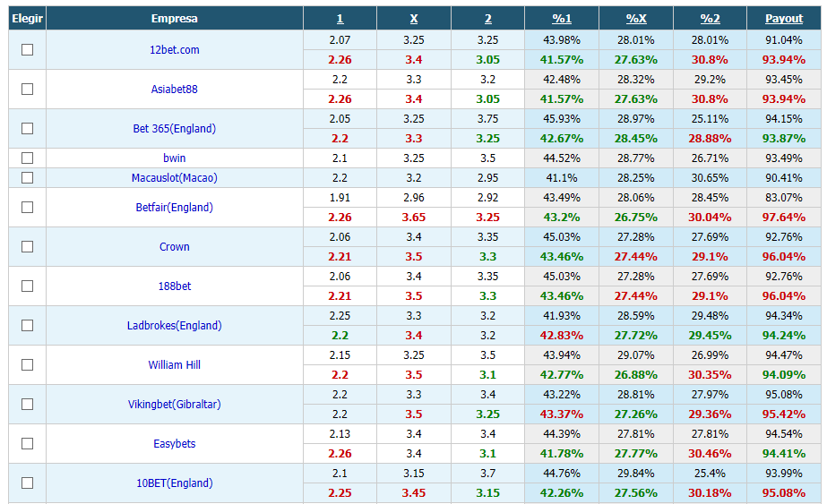
Task: Click Easybets' 41.78% value
Action: (x=562, y=453)
